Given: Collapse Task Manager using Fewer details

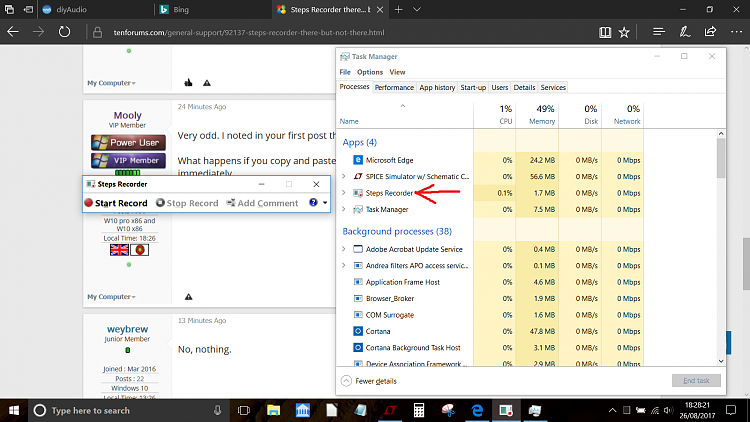Looking at the screenshot, I should point(371,381).
